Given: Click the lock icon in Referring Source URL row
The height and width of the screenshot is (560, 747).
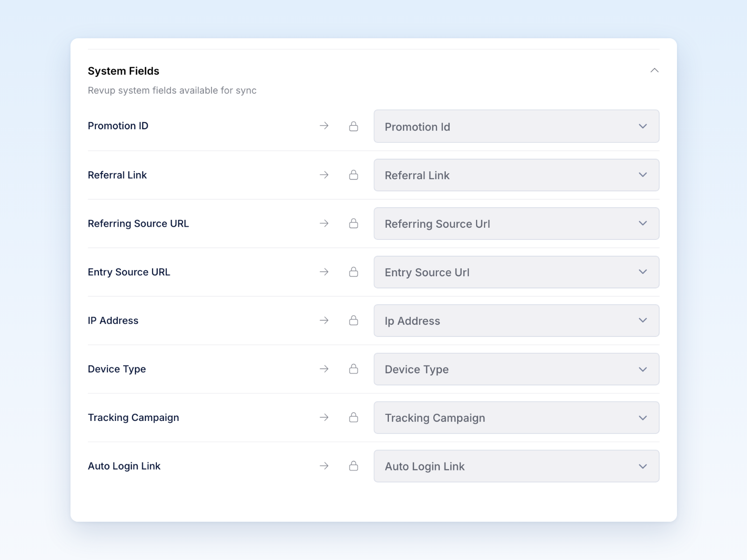Looking at the screenshot, I should (354, 224).
